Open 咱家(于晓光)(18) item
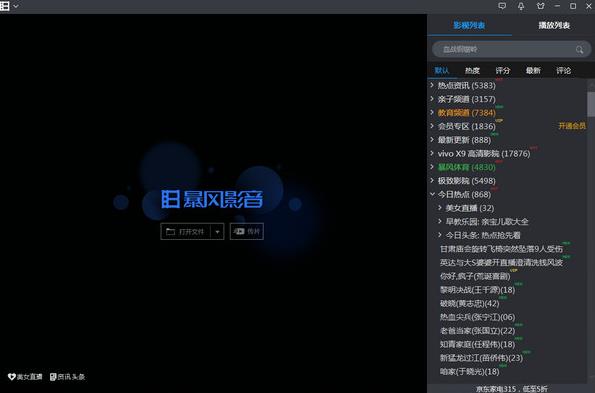Image resolution: width=595 pixels, height=393 pixels. [x=469, y=372]
